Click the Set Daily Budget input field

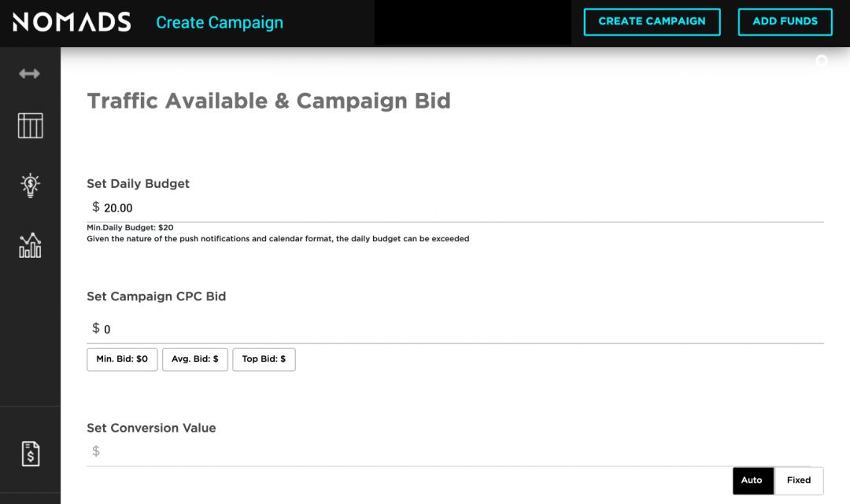point(456,208)
